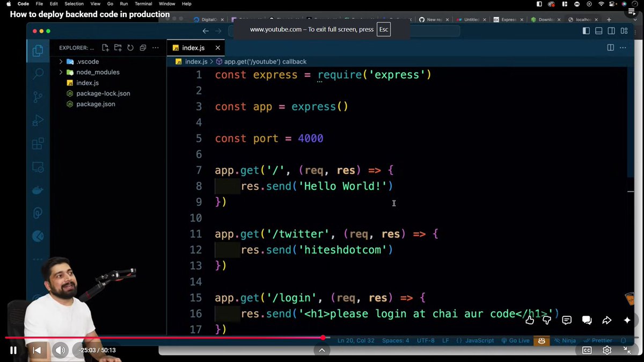Open the Docker view in the activity bar
This screenshot has height=362, width=644.
tap(38, 190)
